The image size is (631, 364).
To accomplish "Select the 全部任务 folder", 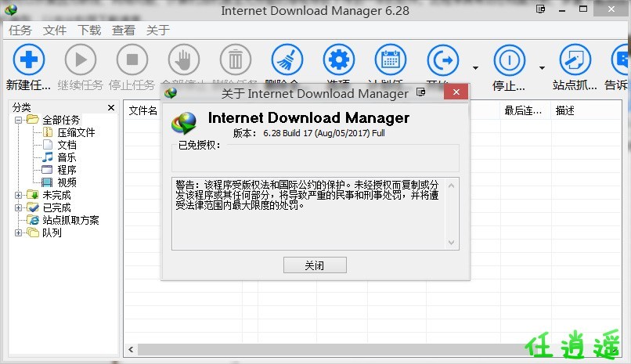I will (x=61, y=120).
